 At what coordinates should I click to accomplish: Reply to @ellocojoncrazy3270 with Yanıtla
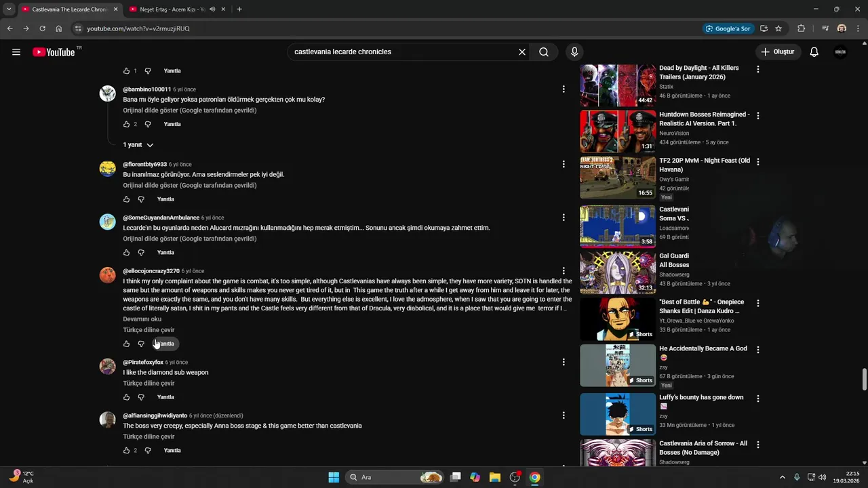tap(165, 344)
